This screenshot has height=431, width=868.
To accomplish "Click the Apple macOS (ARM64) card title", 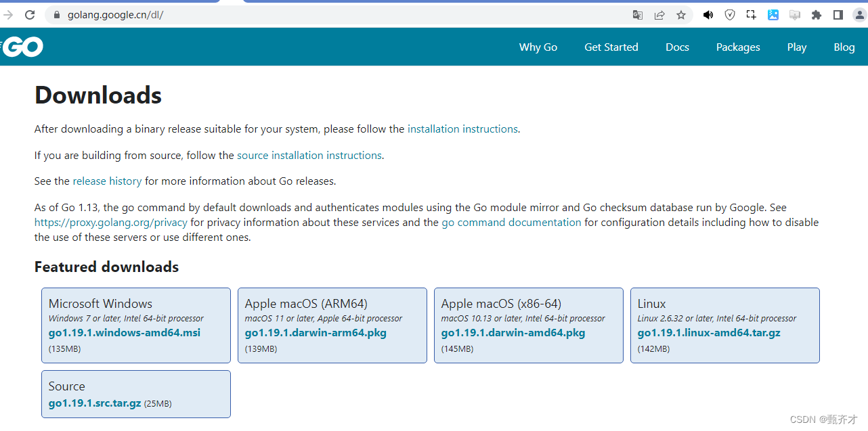I will (306, 304).
